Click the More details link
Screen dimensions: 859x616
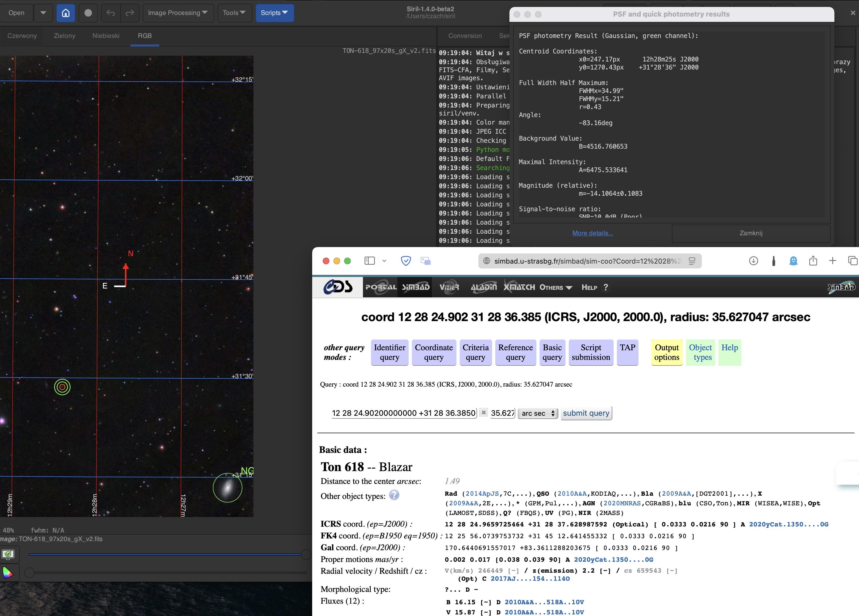pyautogui.click(x=593, y=233)
